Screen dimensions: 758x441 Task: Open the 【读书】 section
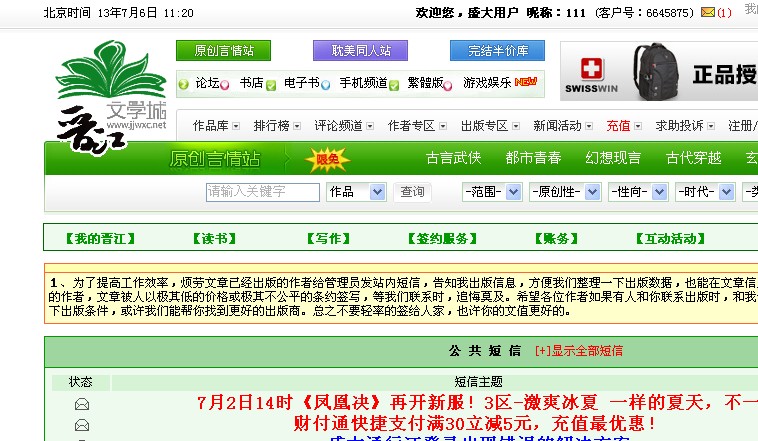(214, 238)
